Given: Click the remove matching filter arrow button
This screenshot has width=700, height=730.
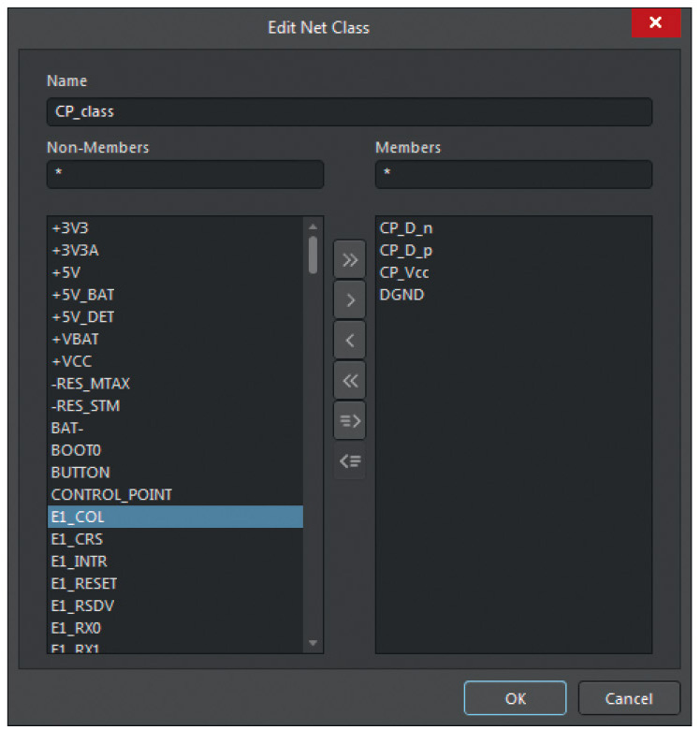Looking at the screenshot, I should point(349,461).
